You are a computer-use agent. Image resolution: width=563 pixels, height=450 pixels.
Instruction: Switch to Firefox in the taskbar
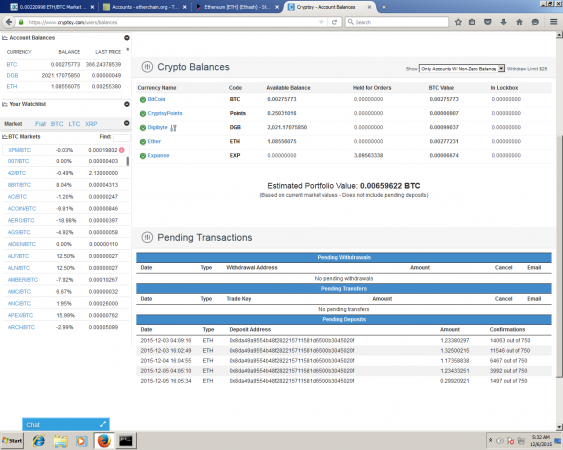click(104, 441)
